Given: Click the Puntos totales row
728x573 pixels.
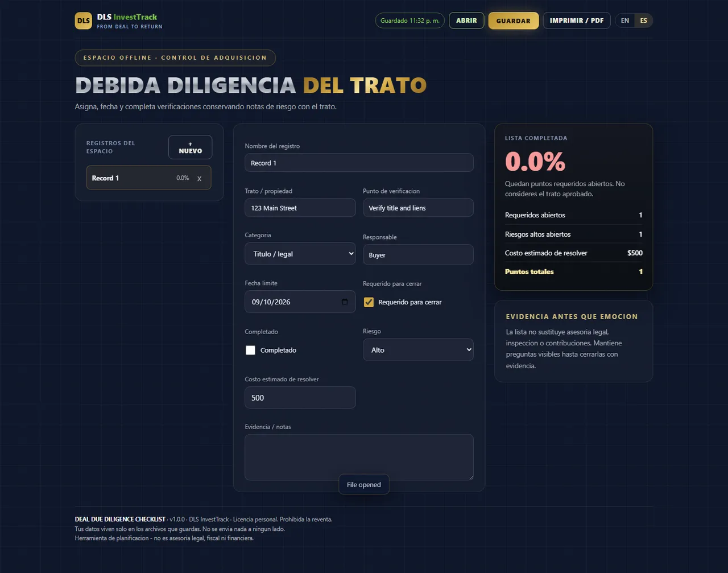Looking at the screenshot, I should [573, 271].
